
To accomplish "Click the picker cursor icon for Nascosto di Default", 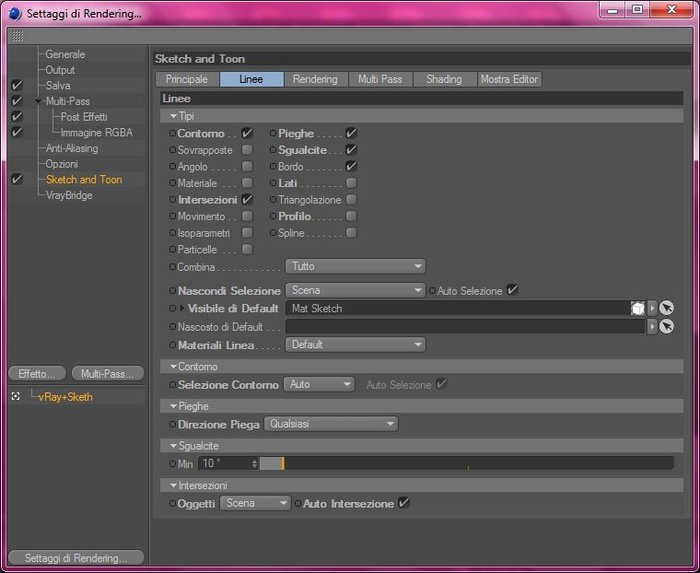I will pos(667,327).
